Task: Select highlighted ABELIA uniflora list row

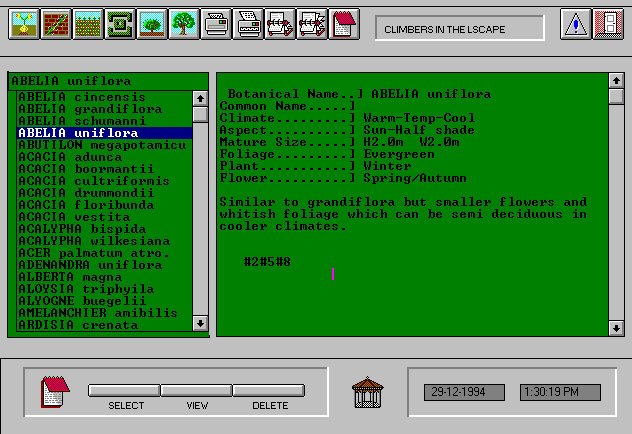Action: pos(104,133)
